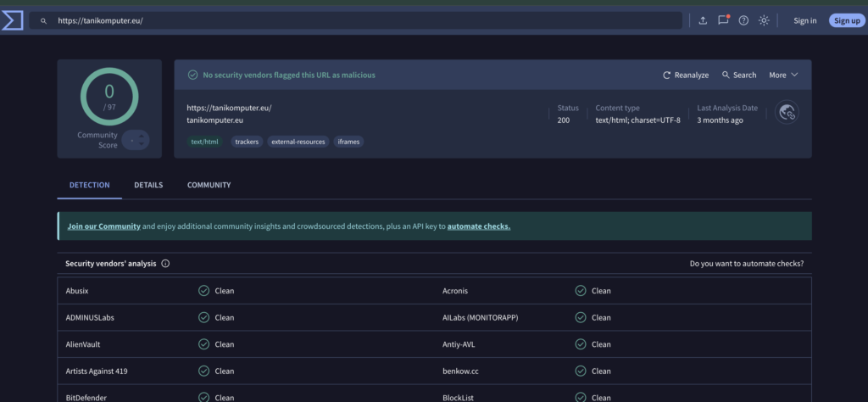Image resolution: width=868 pixels, height=402 pixels.
Task: Click the AlienVault vendor name
Action: coord(82,344)
